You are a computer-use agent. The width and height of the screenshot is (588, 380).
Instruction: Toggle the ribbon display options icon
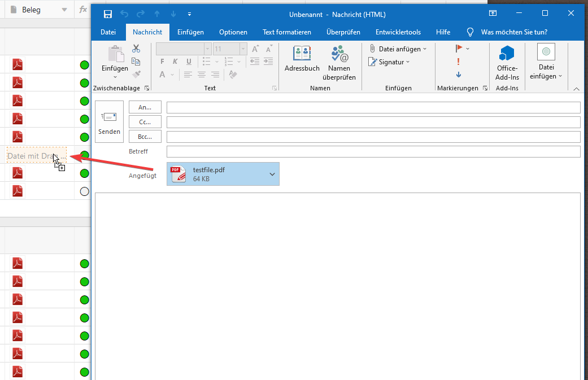pyautogui.click(x=493, y=13)
